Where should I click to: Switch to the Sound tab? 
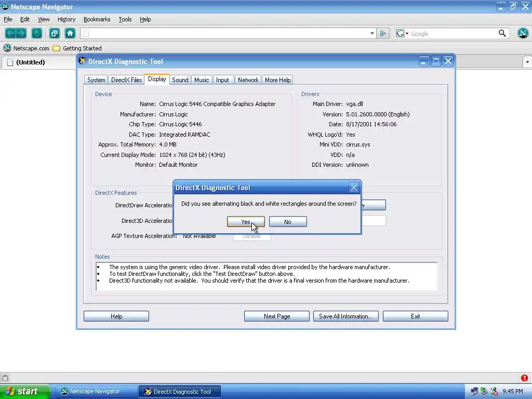coord(180,79)
